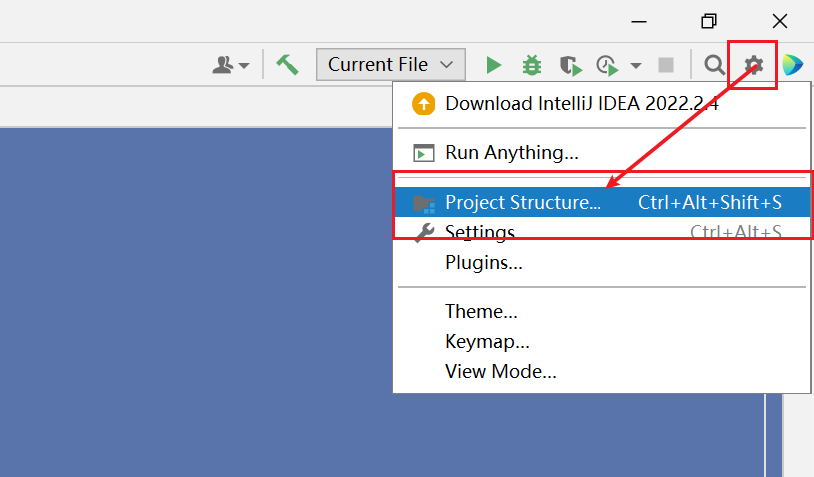This screenshot has height=477, width=814.
Task: Expand the profiler options arrow
Action: point(636,65)
